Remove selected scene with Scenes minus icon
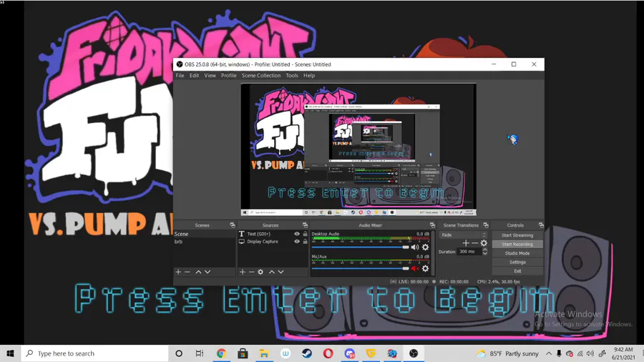The image size is (644, 362). point(187,272)
